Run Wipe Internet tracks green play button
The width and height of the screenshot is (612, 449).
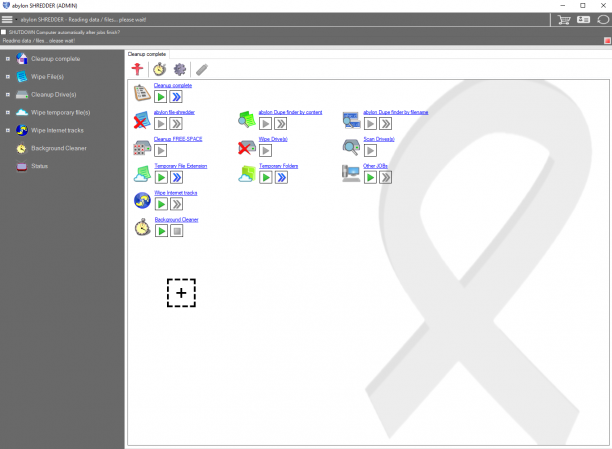click(x=161, y=204)
